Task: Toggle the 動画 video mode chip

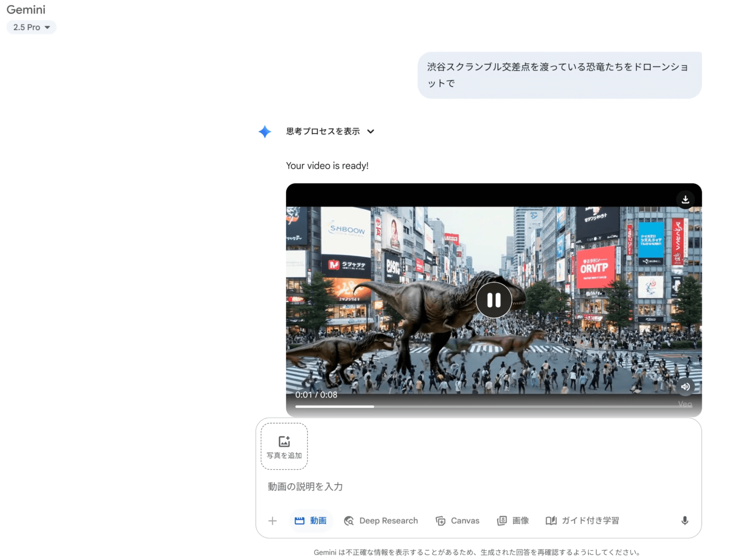Action: 311,520
